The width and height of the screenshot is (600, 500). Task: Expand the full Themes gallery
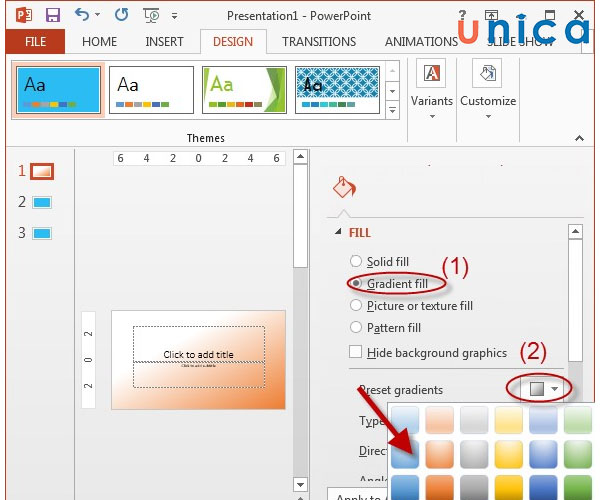click(x=392, y=110)
